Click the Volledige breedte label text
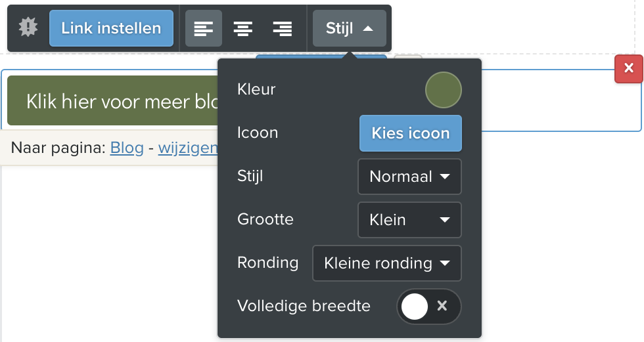The height and width of the screenshot is (342, 644). point(304,306)
